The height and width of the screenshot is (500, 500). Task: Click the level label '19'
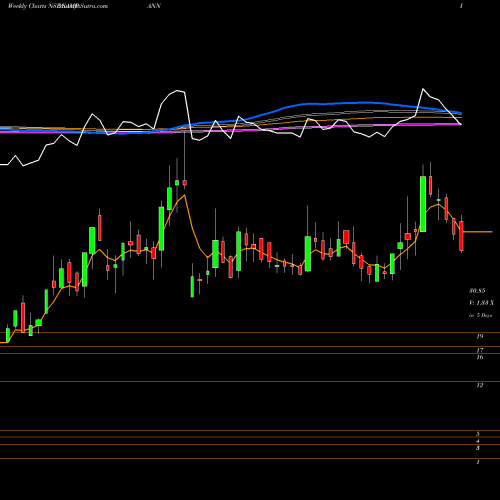click(480, 337)
